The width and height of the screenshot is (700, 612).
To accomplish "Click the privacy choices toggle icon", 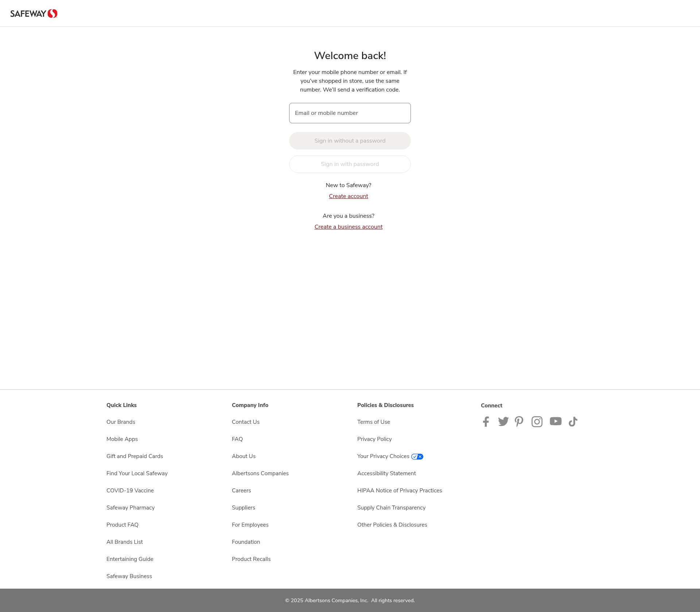I will pos(417,457).
